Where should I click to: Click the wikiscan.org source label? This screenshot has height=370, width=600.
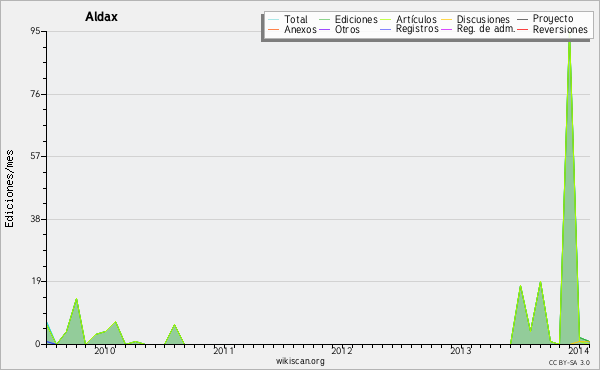pos(300,361)
